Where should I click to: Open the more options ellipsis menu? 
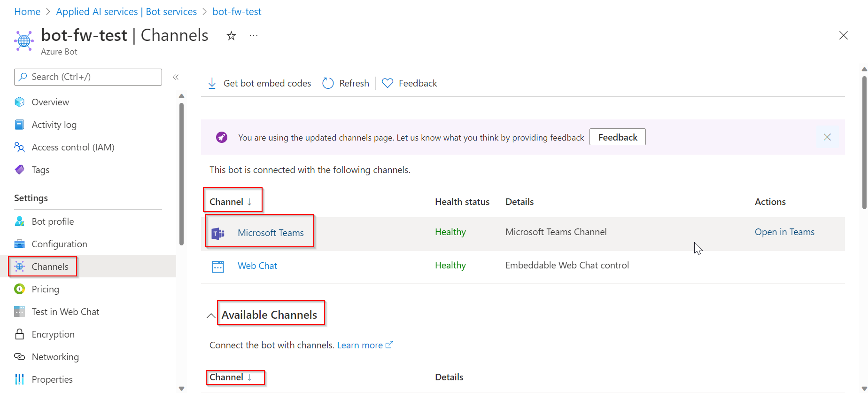254,35
